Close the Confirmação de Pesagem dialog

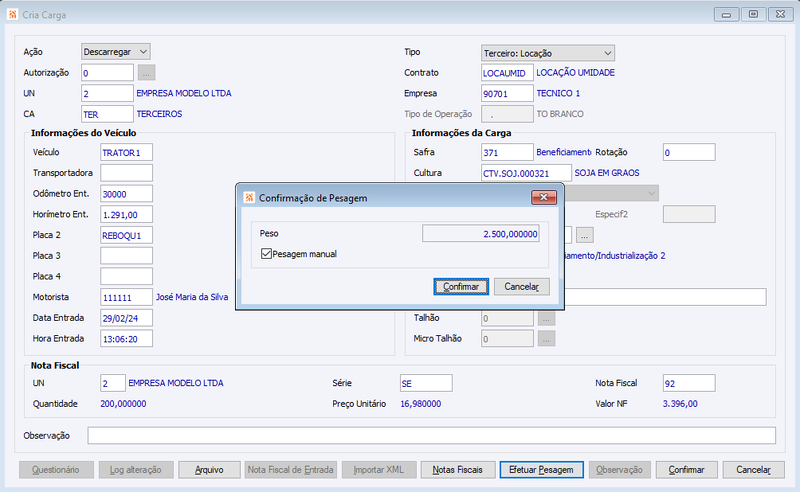(544, 198)
